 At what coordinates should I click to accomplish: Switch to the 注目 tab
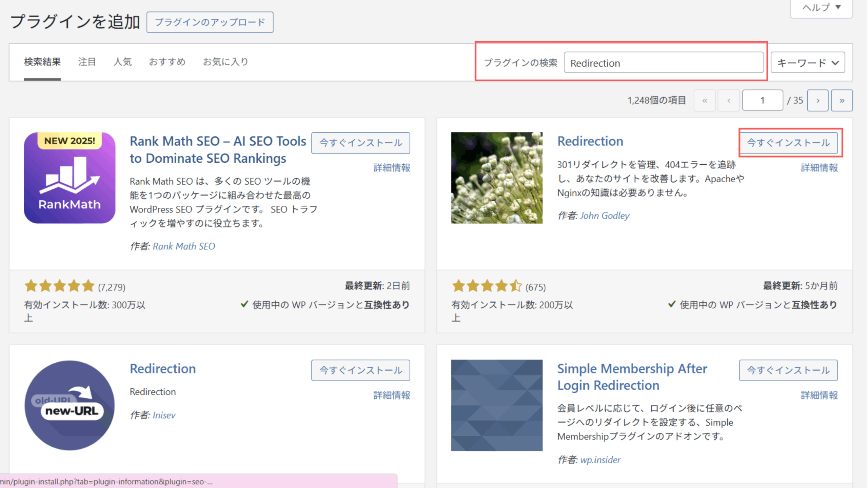tap(87, 62)
